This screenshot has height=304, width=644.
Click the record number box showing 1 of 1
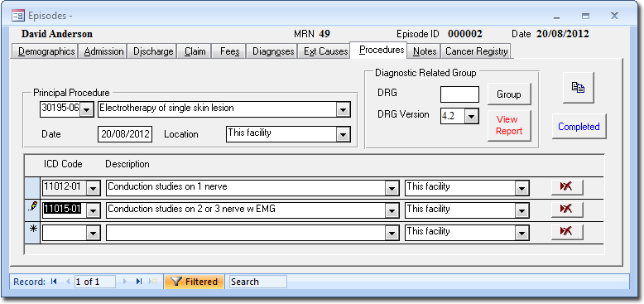[x=95, y=282]
